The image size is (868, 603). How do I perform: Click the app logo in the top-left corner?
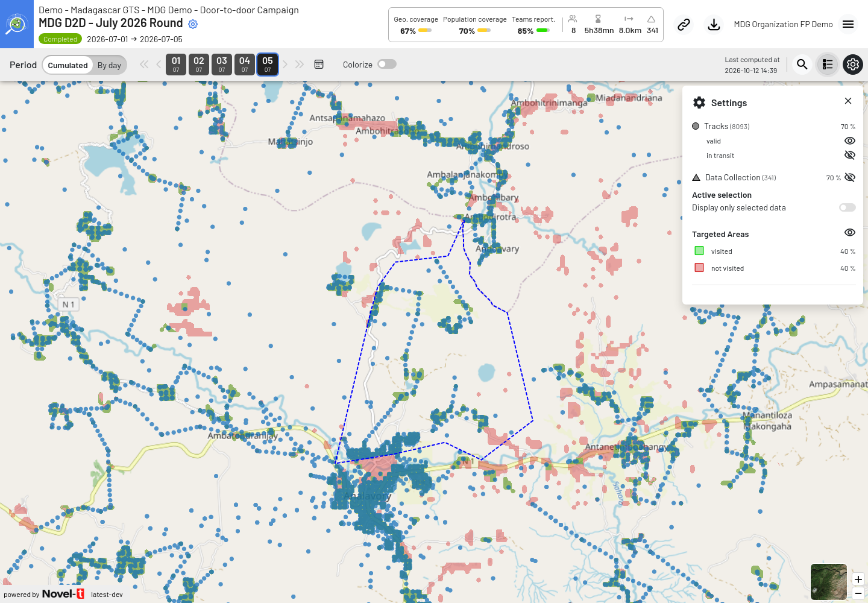click(x=17, y=24)
